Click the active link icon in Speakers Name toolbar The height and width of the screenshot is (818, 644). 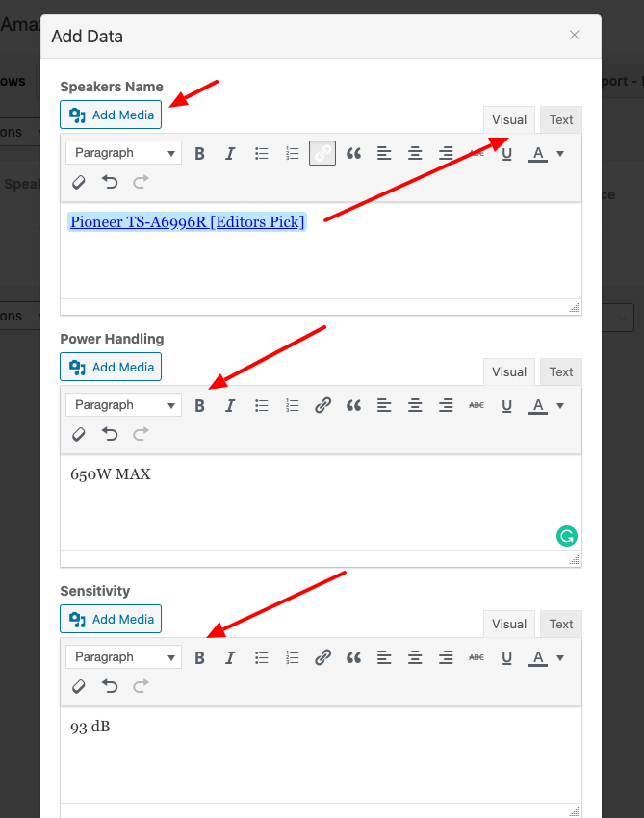pos(322,153)
